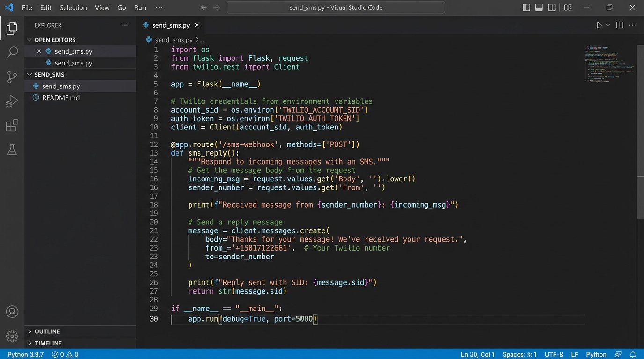Toggle the secondary side bar layout button
Viewport: 644px width, 359px height.
click(x=552, y=7)
